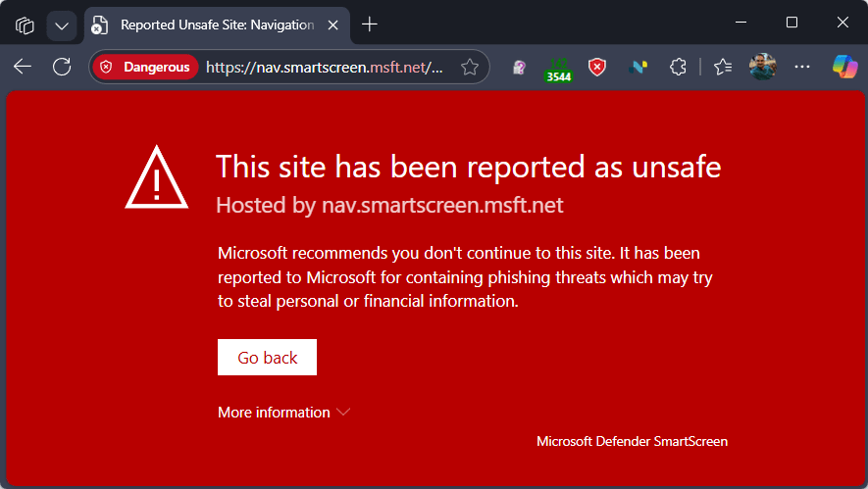Open the blue N extension icon
Viewport: 868px width, 489px height.
point(638,67)
